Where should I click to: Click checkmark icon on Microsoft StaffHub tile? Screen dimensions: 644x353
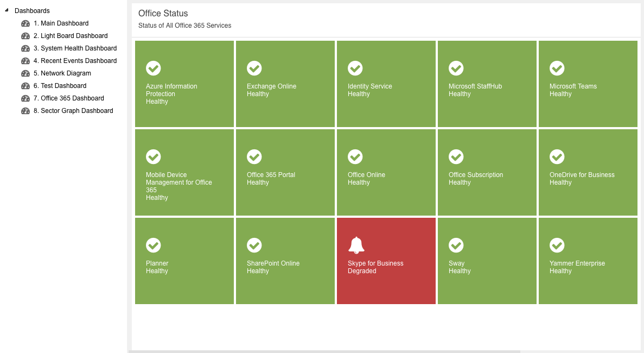click(456, 68)
